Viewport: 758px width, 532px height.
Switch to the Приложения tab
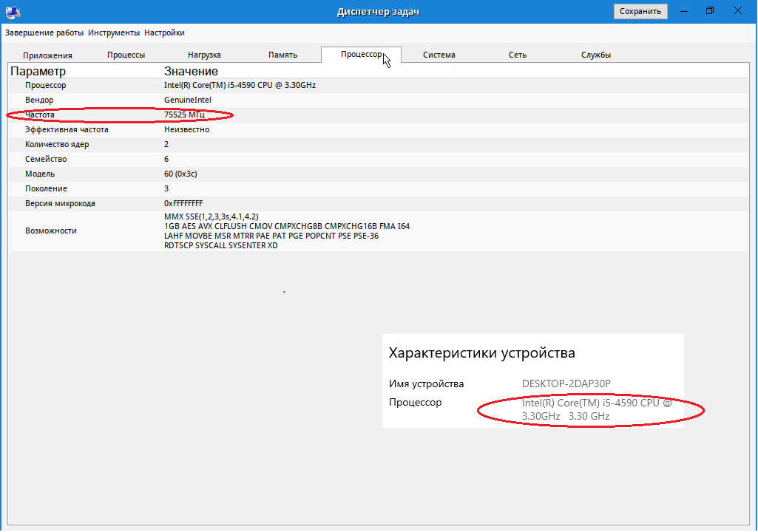coord(47,55)
